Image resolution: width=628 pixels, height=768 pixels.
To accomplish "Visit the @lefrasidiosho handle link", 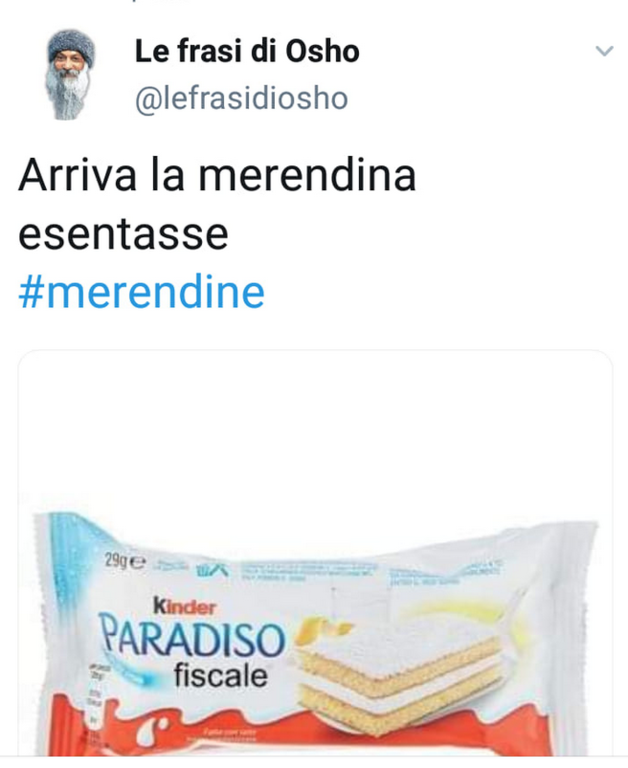I will pyautogui.click(x=241, y=98).
